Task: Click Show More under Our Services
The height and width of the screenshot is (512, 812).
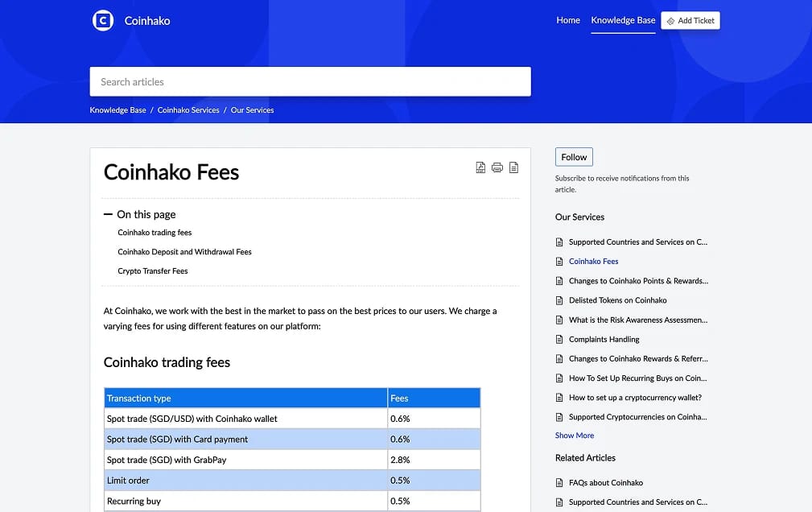Action: (575, 436)
